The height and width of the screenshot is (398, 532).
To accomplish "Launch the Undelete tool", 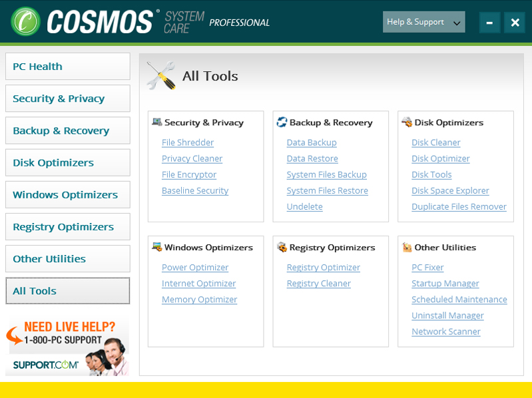I will coord(304,206).
